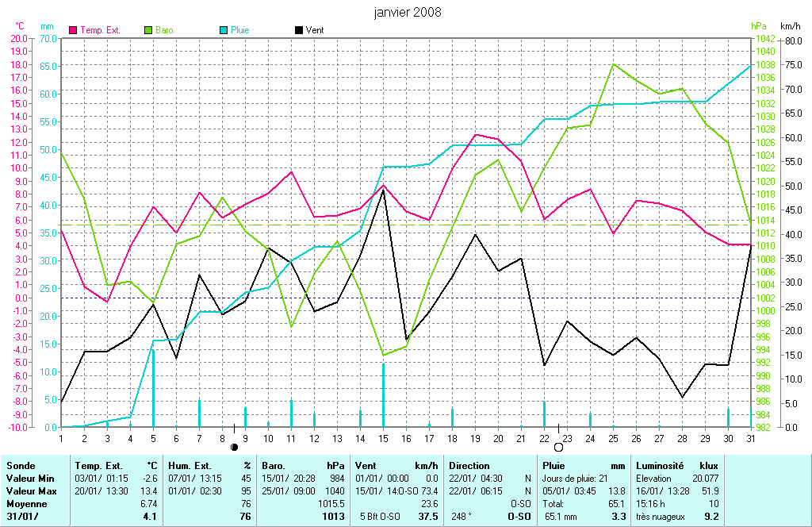Select the Direction column header

pos(469,466)
